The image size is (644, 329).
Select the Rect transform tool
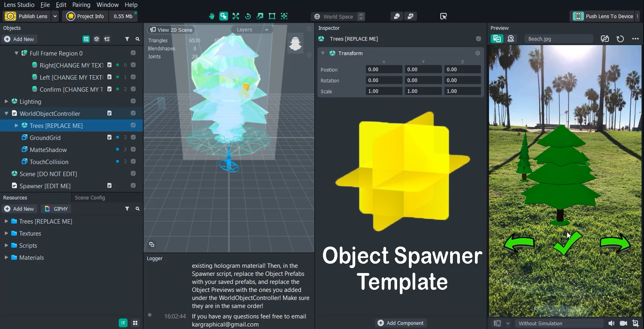272,16
